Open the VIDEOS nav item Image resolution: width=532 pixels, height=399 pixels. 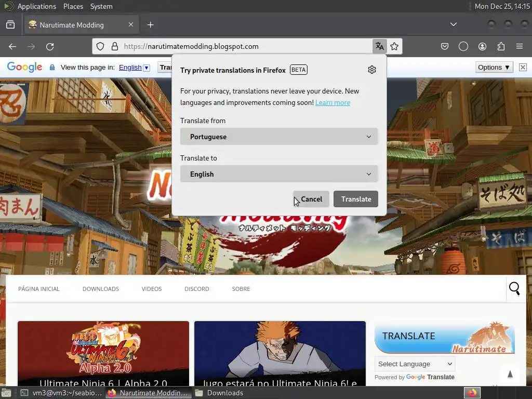click(152, 289)
